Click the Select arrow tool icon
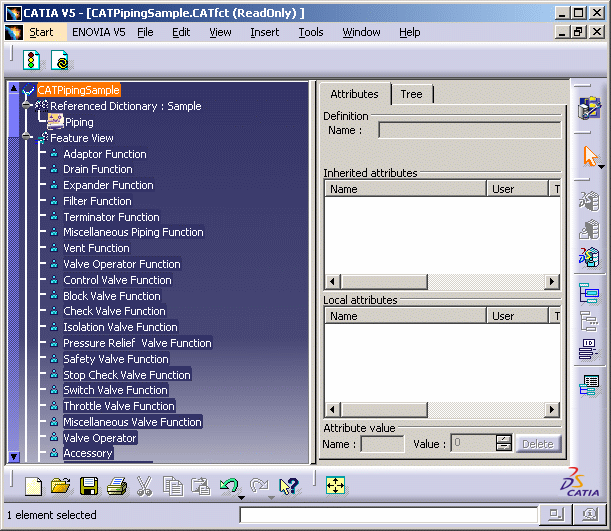The height and width of the screenshot is (531, 611). click(591, 156)
